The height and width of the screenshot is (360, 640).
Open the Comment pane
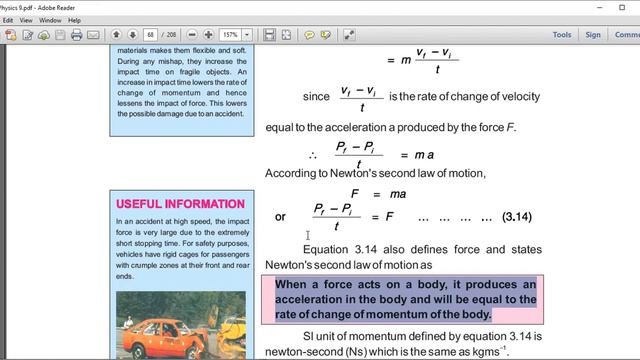[x=627, y=35]
